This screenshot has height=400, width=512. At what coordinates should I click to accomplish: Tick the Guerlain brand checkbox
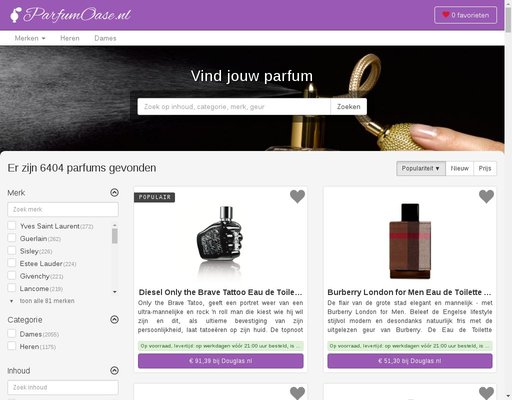(12, 238)
